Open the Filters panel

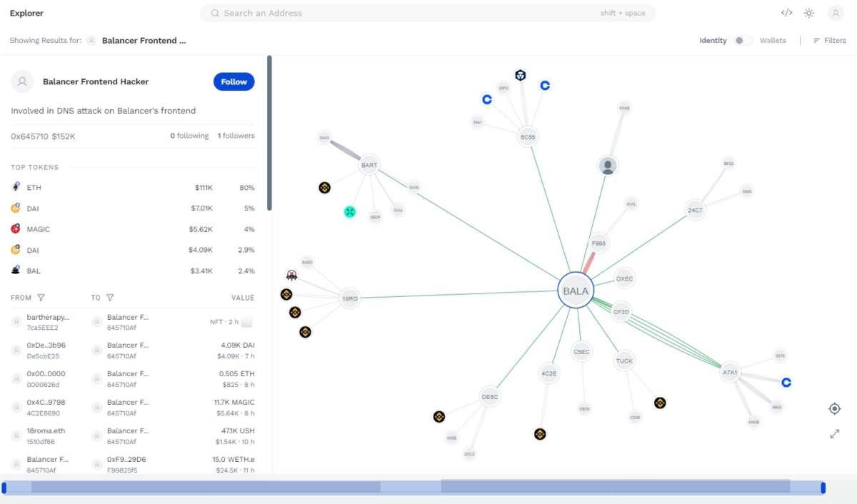[x=830, y=41]
